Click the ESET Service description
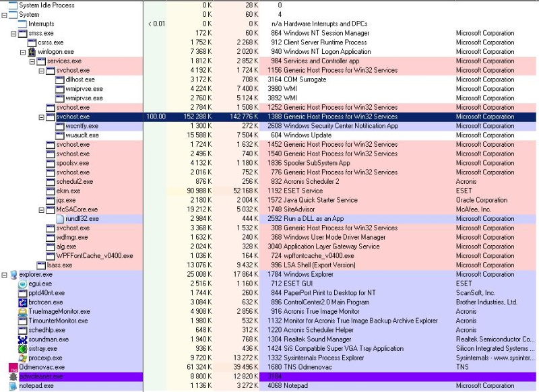Screen dimensions: 539x392 pos(303,191)
